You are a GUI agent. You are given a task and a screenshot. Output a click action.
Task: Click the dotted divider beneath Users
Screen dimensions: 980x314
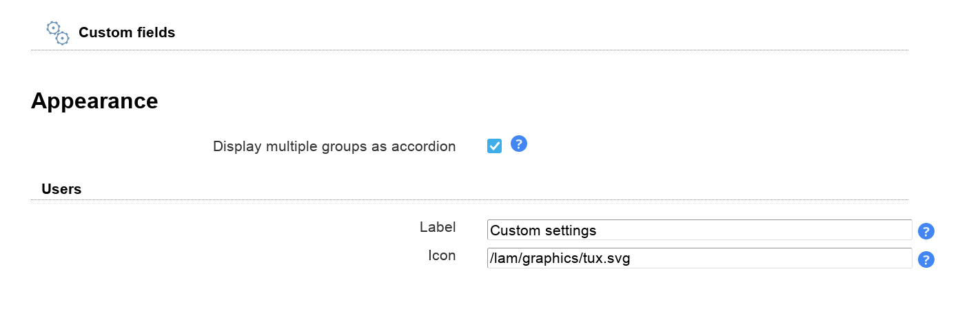[x=469, y=200]
